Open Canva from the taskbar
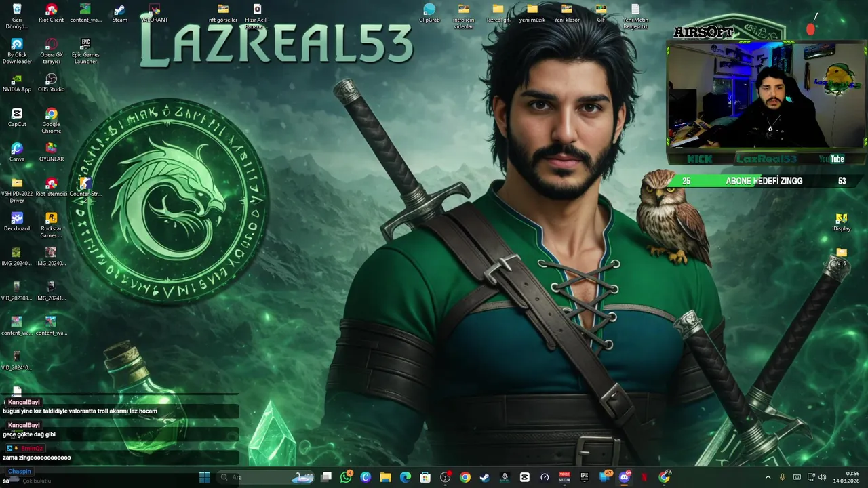The height and width of the screenshot is (488, 868). point(366,477)
